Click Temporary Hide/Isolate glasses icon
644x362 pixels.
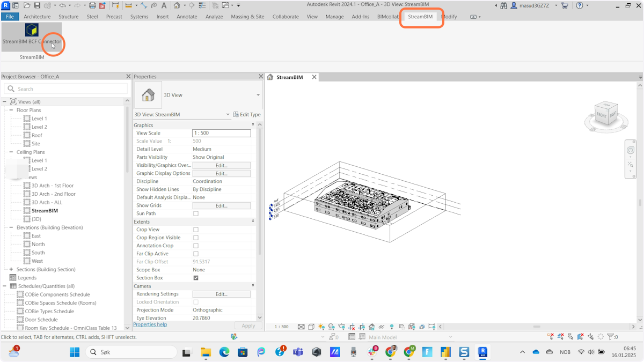coord(382,327)
